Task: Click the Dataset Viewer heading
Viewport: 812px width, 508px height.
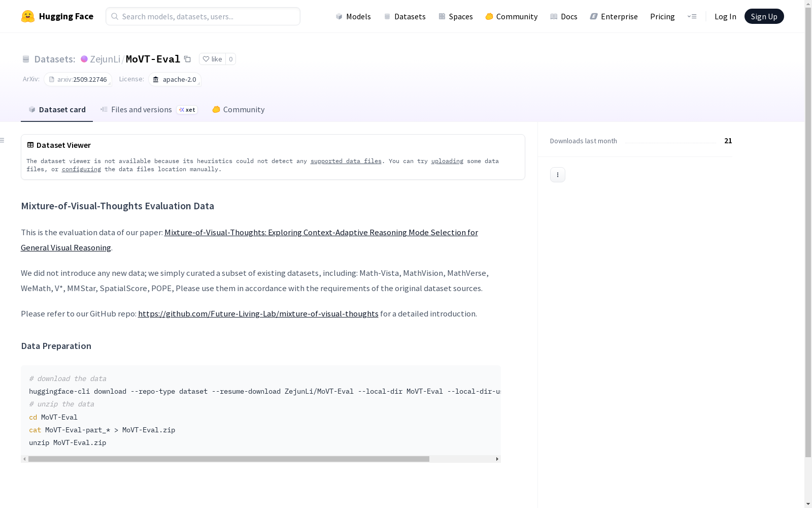Action: click(x=59, y=145)
